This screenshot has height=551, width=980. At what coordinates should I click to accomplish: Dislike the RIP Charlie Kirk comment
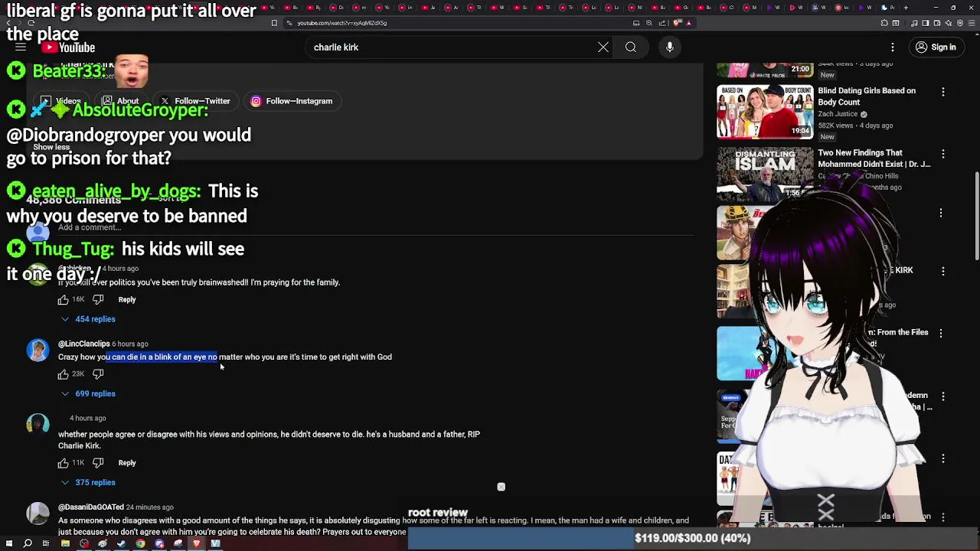pyautogui.click(x=98, y=463)
